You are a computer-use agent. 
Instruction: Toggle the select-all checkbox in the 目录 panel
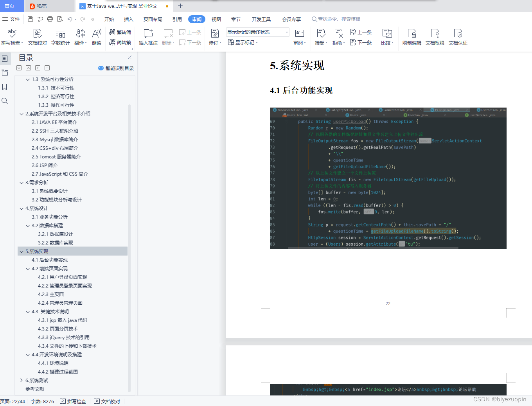(19, 68)
